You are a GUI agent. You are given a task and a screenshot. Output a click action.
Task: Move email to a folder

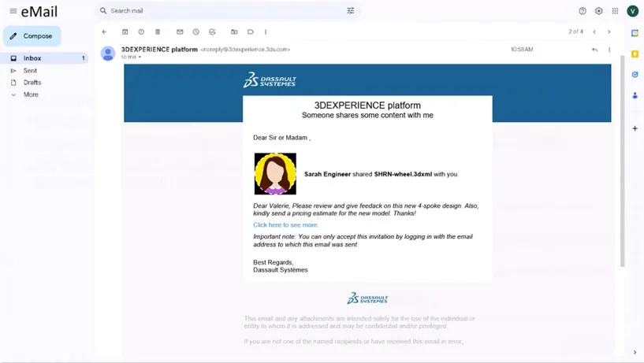[x=234, y=31]
